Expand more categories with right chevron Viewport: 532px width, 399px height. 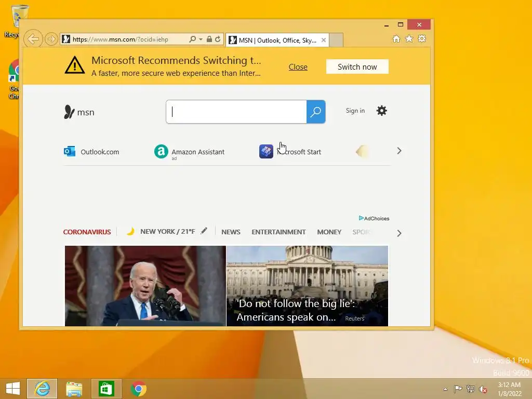(400, 233)
